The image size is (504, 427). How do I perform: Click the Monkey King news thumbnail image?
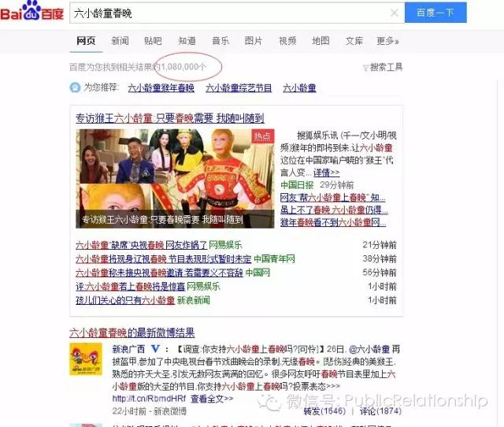(x=175, y=179)
